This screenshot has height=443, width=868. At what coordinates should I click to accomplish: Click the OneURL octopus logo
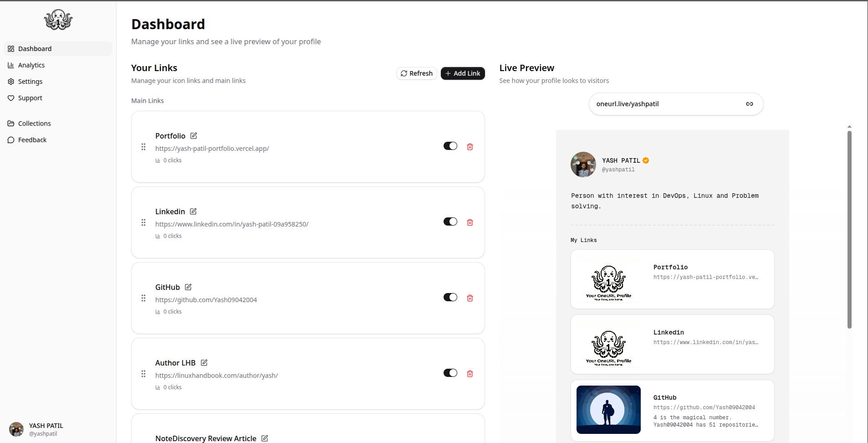tap(58, 20)
